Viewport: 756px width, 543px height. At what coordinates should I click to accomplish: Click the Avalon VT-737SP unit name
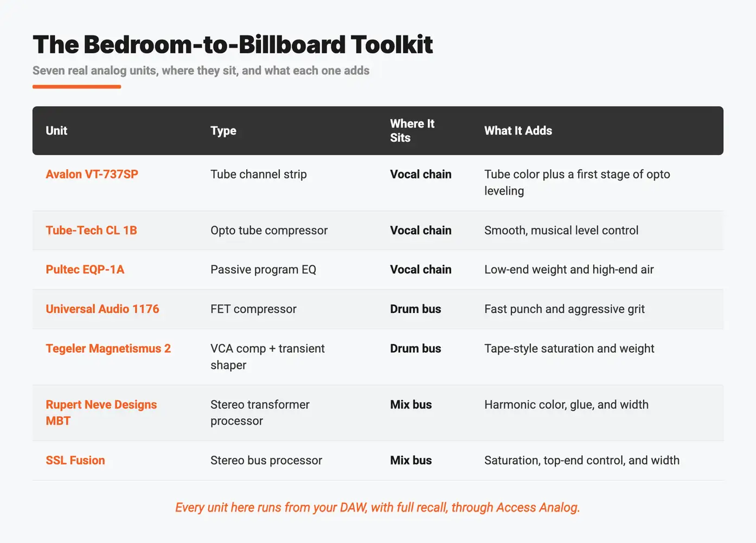92,174
